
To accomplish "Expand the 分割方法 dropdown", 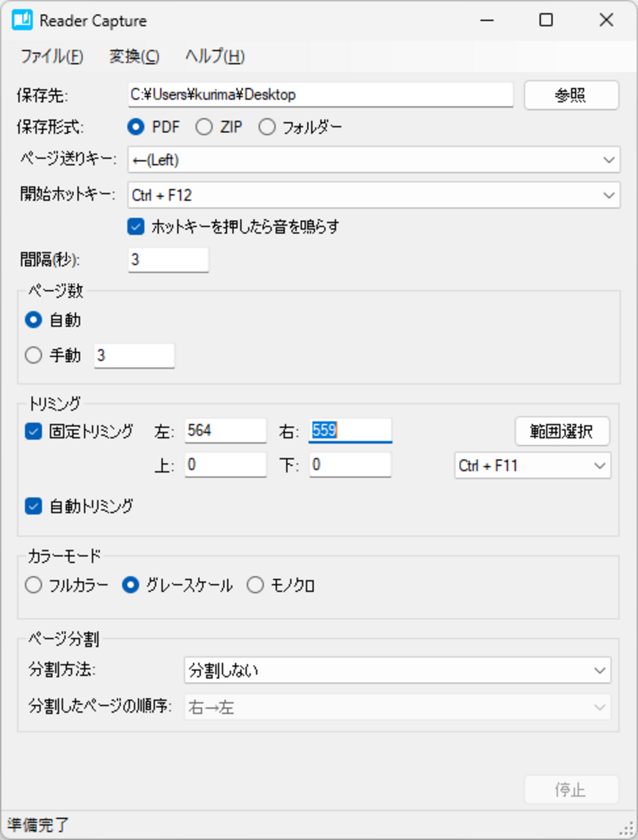I will 599,671.
